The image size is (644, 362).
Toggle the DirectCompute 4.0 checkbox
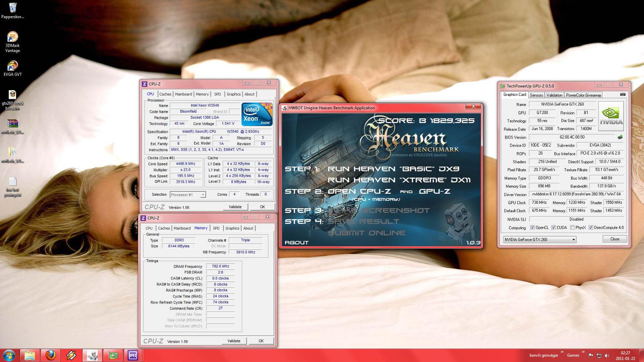pyautogui.click(x=590, y=228)
